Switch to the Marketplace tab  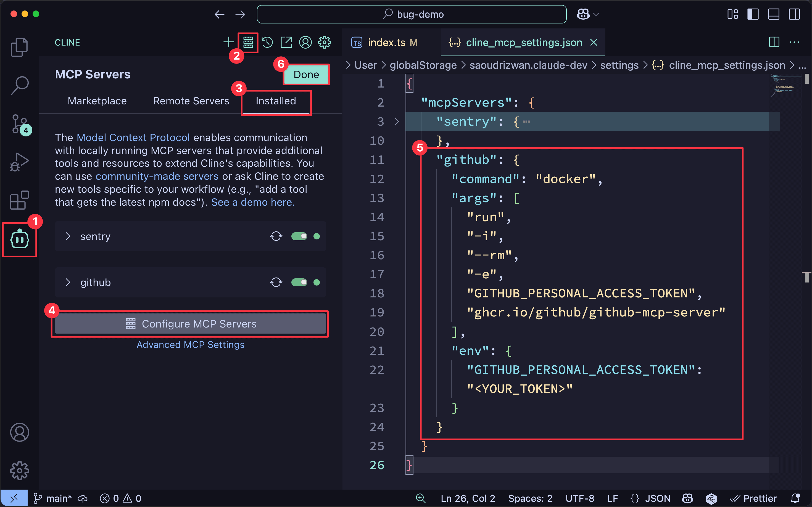point(97,101)
